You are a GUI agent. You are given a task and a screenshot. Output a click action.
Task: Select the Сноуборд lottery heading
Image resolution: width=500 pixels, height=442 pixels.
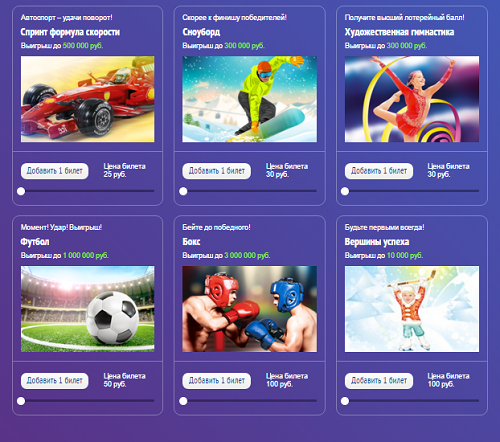point(201,32)
